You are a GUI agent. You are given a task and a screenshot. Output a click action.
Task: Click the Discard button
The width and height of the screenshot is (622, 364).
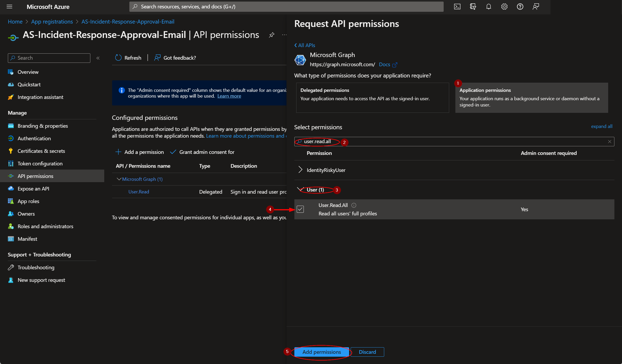click(x=367, y=352)
